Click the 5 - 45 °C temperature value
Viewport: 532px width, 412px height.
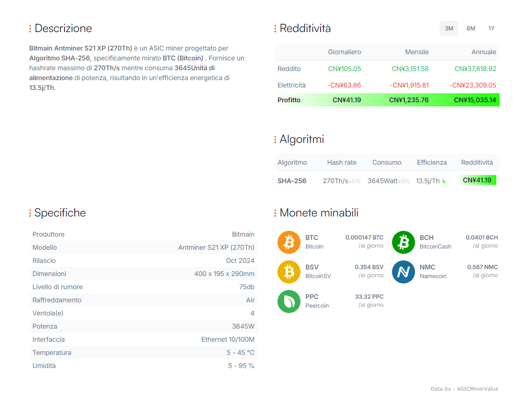241,352
